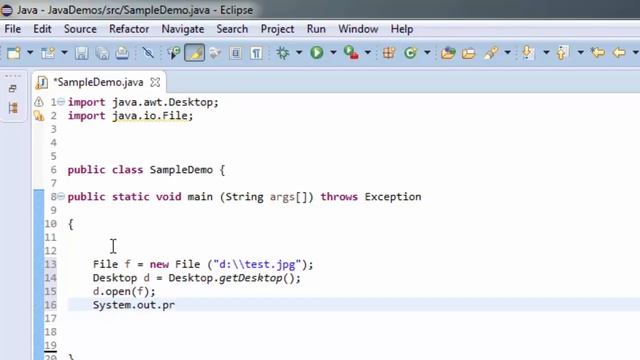Click line number 13 in the gutter
The height and width of the screenshot is (360, 640).
point(51,264)
